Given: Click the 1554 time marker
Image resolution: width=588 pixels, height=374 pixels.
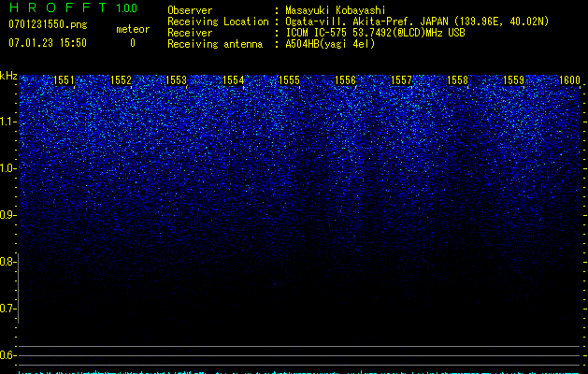Looking at the screenshot, I should pyautogui.click(x=234, y=80).
